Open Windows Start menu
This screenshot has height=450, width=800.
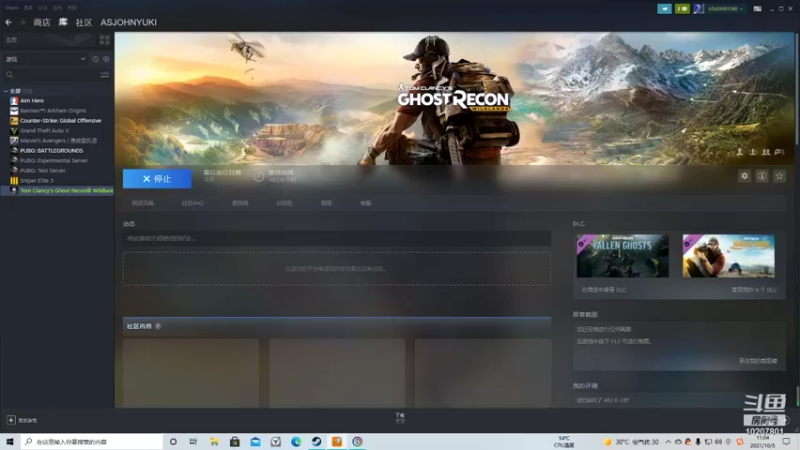tap(9, 441)
